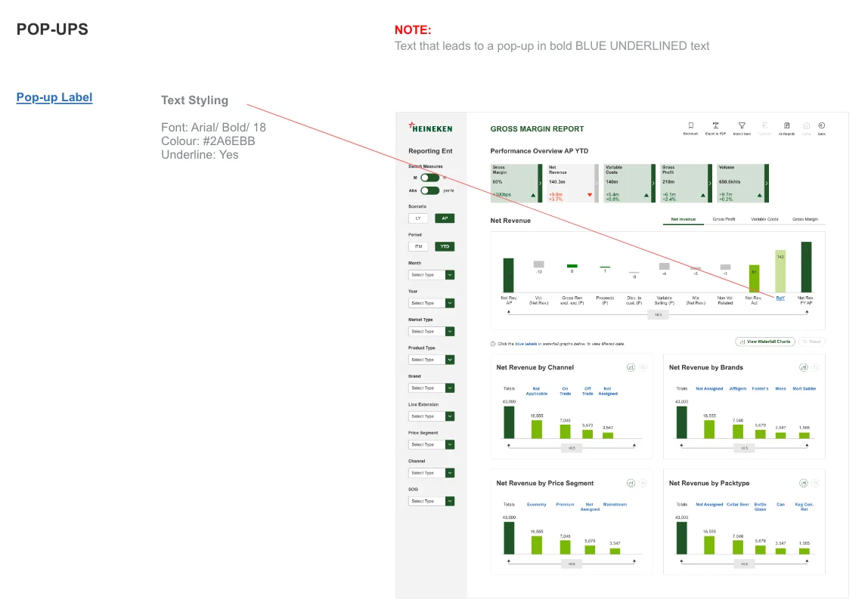Click the slider handle under the Net Revenue waterfall
868x615 pixels.
coord(659,315)
